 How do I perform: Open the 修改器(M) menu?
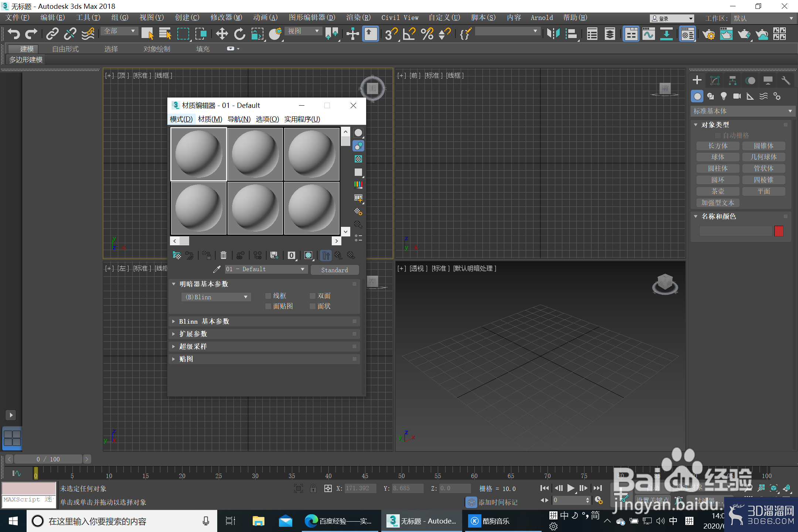[226, 18]
